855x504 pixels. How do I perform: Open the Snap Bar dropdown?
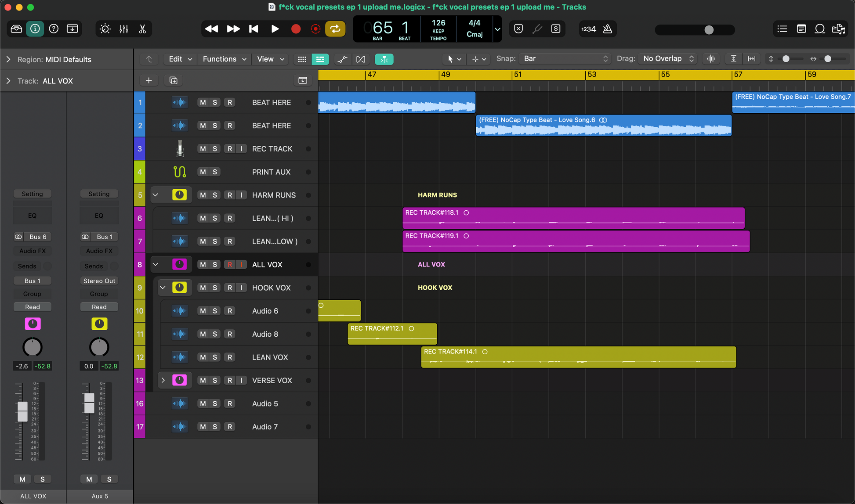click(x=565, y=59)
